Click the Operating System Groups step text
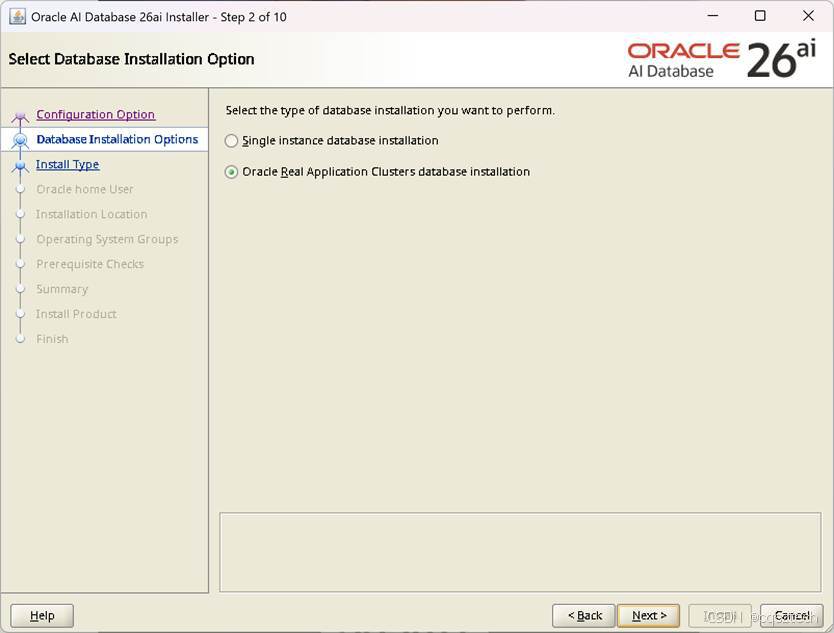Screen dimensions: 834x633 pyautogui.click(x=107, y=239)
